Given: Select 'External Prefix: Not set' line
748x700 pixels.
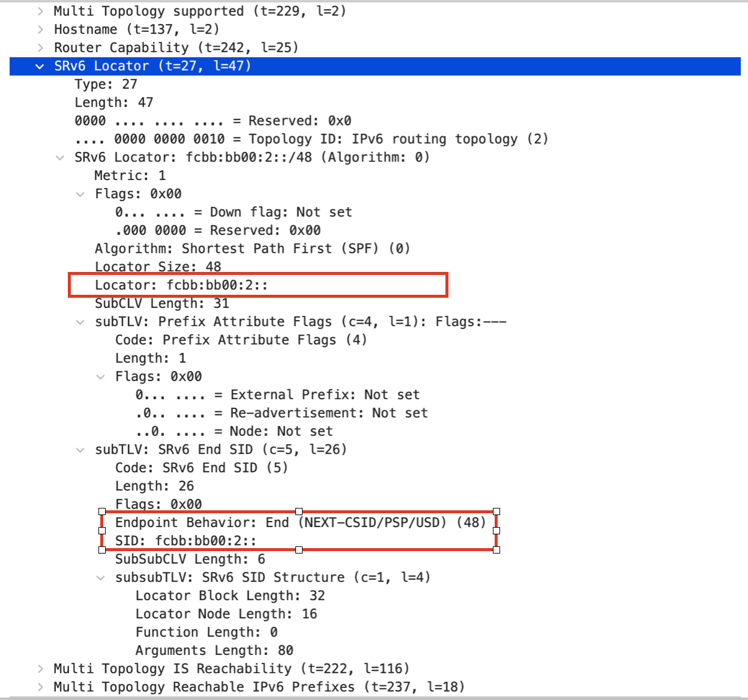Looking at the screenshot, I should point(277,394).
